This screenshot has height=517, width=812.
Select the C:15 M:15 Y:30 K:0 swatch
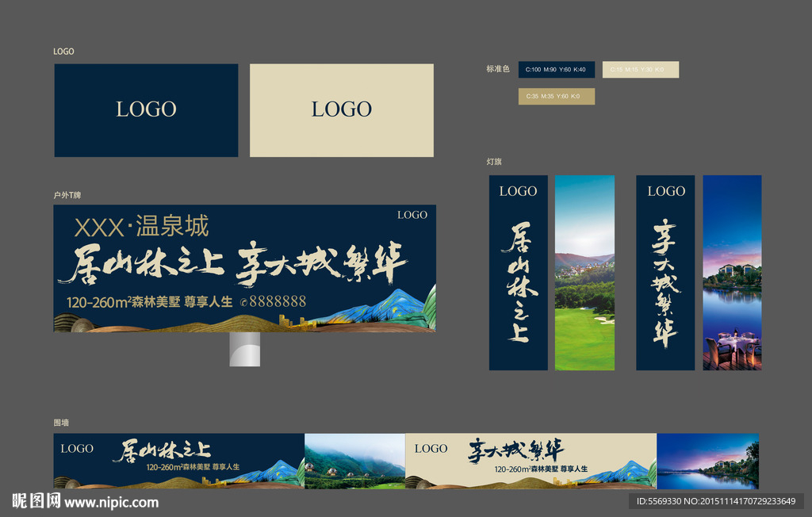[641, 69]
